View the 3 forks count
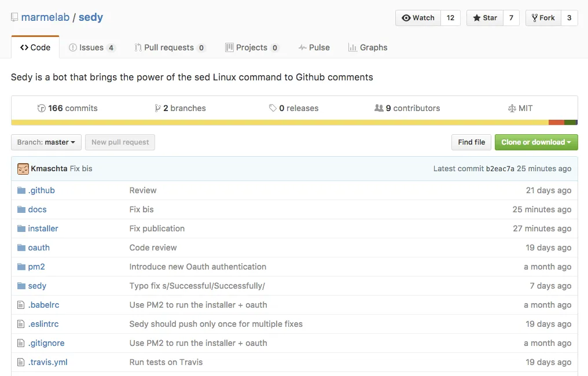This screenshot has width=588, height=376. coord(569,17)
